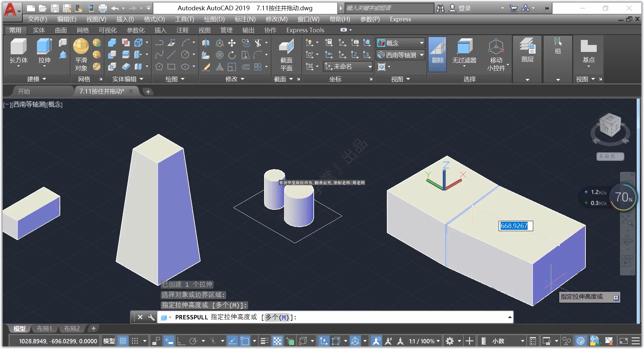Toggle transparency display in status bar
Viewport: 644px width, 349px height.
click(x=277, y=341)
